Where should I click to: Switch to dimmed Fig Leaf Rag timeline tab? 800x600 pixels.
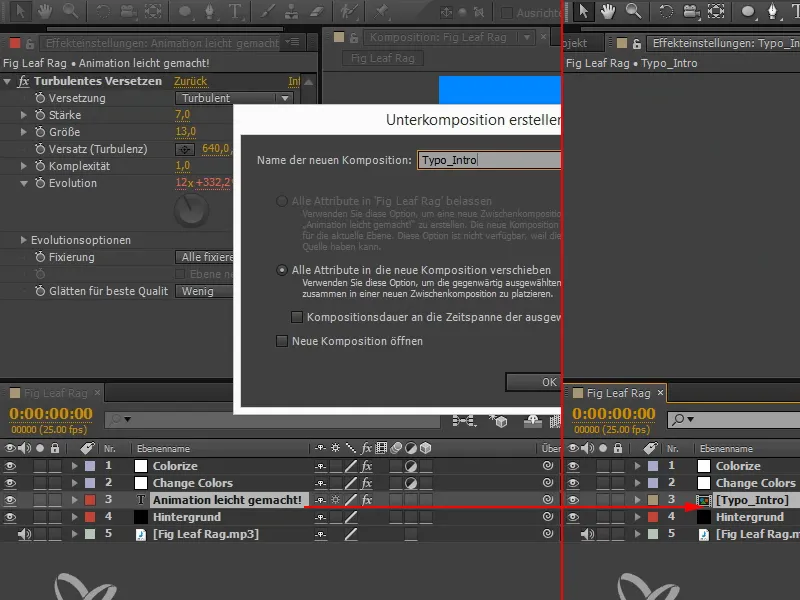[56, 393]
